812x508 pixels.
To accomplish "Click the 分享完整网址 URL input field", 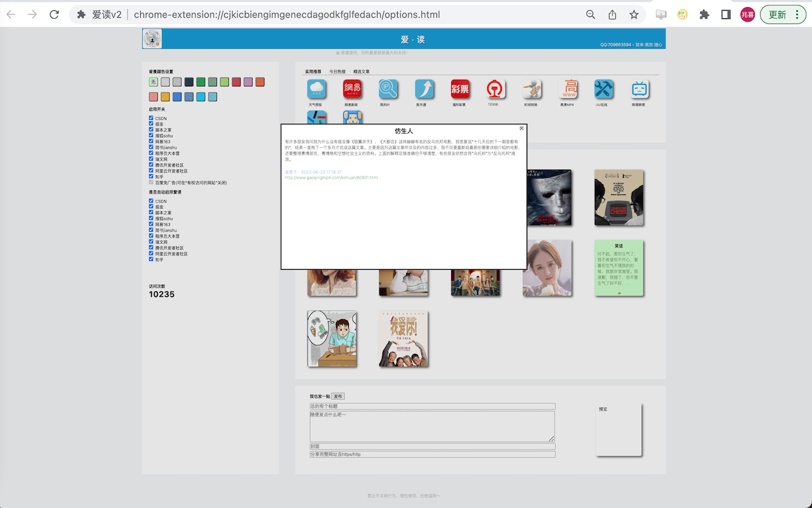I will tap(433, 455).
